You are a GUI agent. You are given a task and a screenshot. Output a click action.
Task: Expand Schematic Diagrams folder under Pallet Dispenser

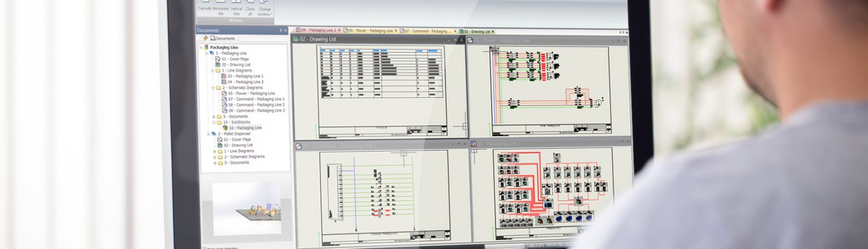coord(215,157)
